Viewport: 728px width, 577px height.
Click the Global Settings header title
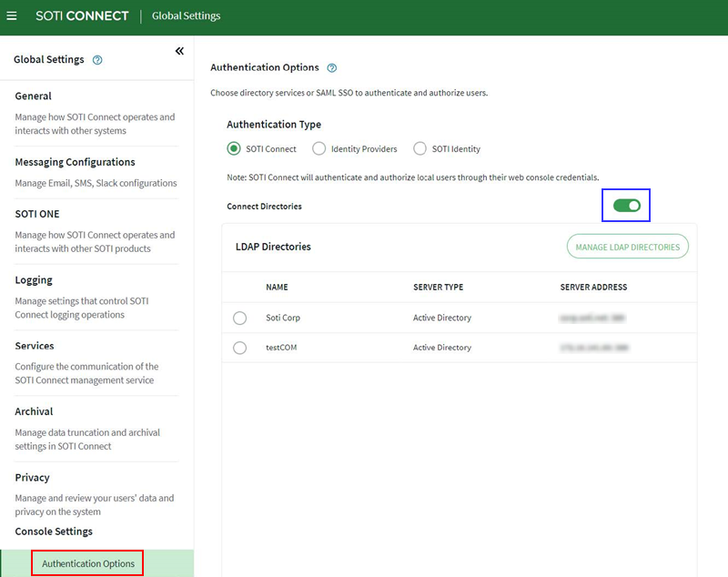(187, 15)
